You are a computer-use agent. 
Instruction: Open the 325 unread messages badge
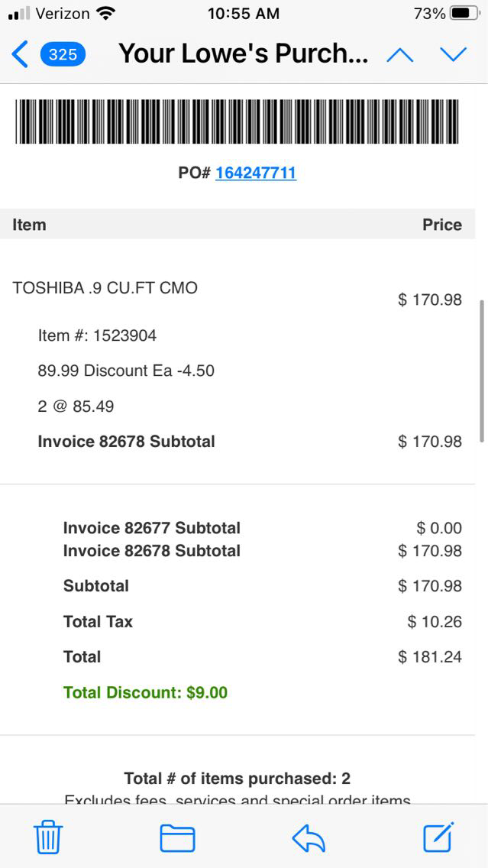click(x=63, y=54)
